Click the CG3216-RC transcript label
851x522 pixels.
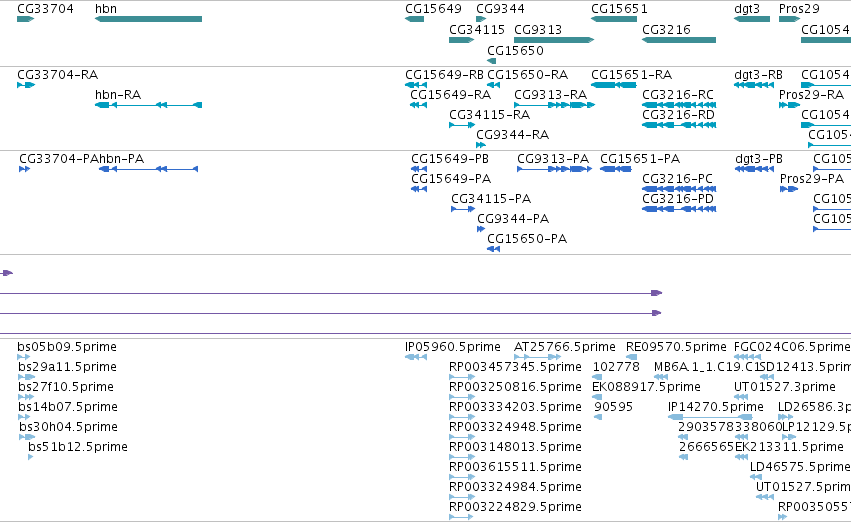point(678,94)
